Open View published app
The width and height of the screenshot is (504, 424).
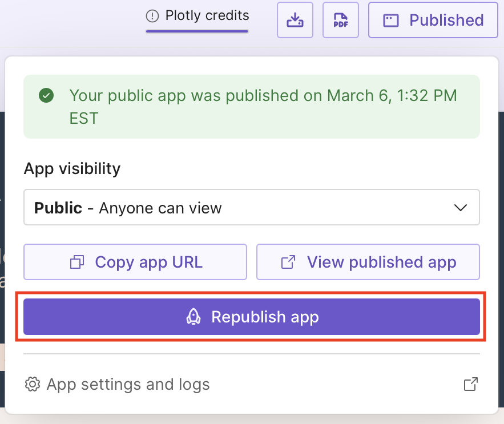(x=368, y=262)
